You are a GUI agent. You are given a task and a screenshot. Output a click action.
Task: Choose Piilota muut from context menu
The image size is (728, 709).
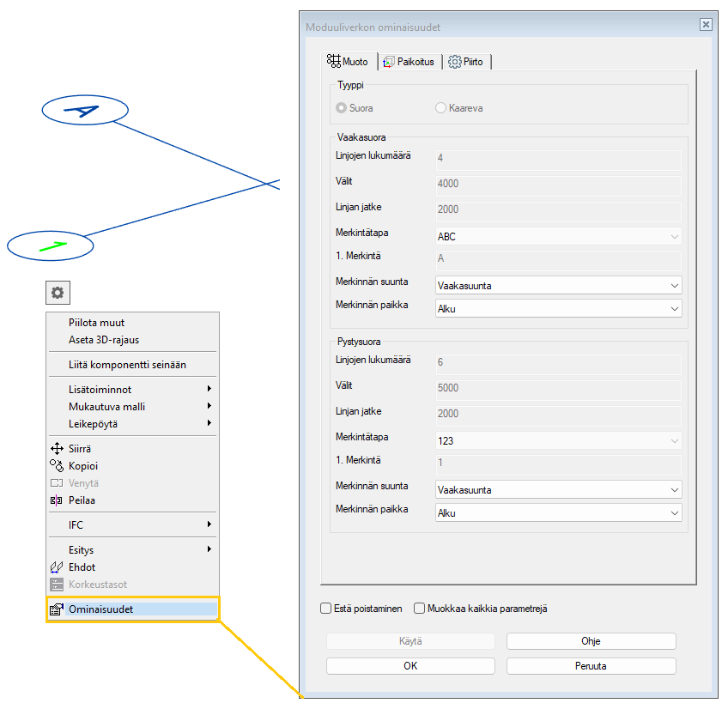pos(133,322)
